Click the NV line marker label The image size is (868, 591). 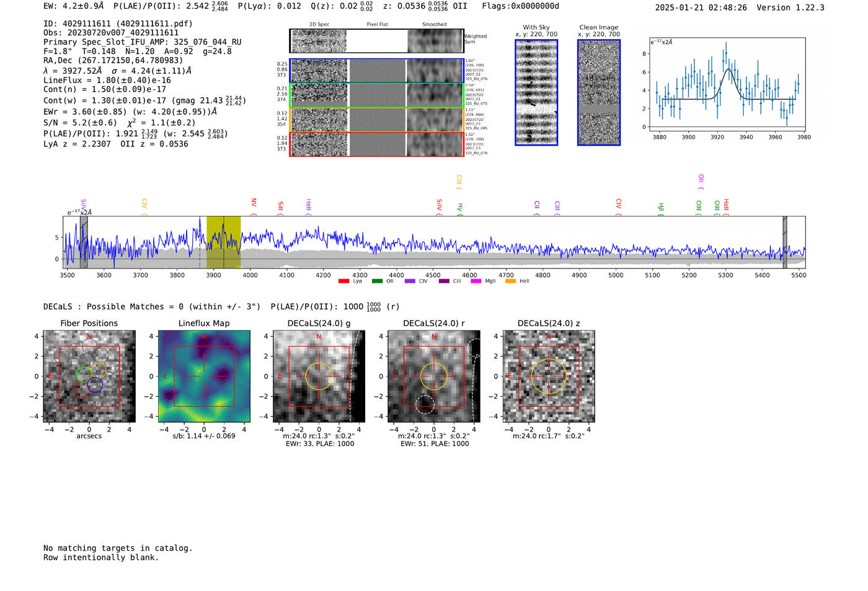[x=254, y=207]
